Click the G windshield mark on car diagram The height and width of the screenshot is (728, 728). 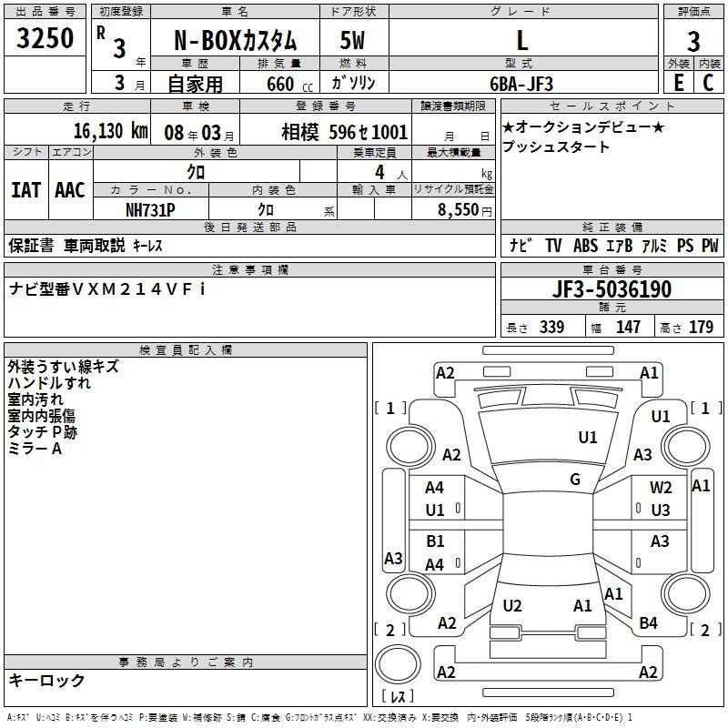click(x=575, y=480)
